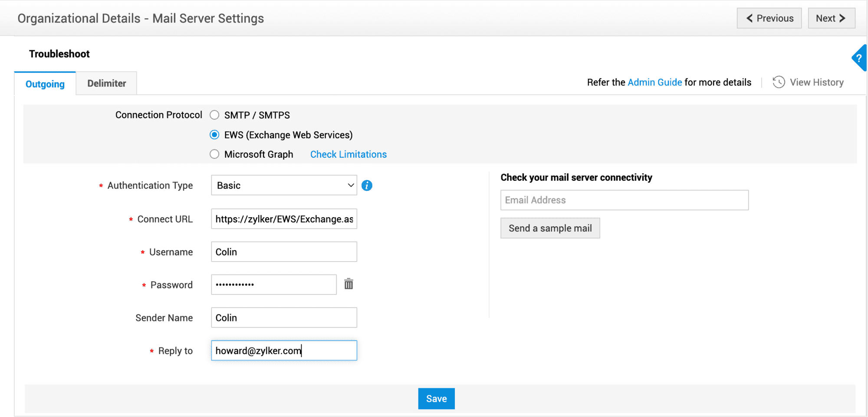Viewport: 868px width, 417px height.
Task: Select the SMTP / SMTPS radio button
Action: click(214, 115)
